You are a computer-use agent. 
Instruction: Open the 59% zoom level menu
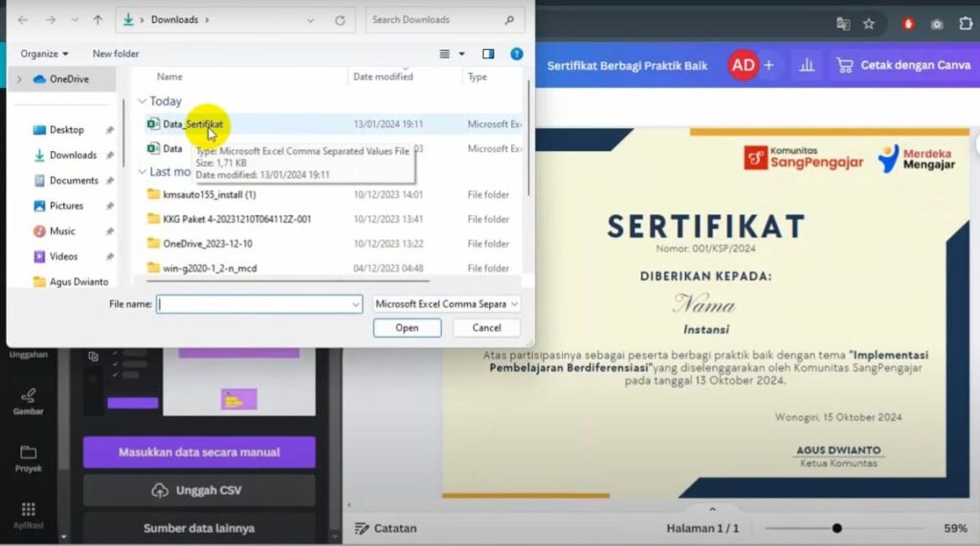[955, 529]
